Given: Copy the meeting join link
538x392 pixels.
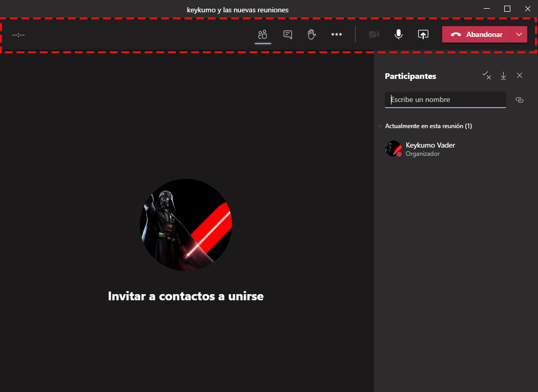Looking at the screenshot, I should click(520, 100).
